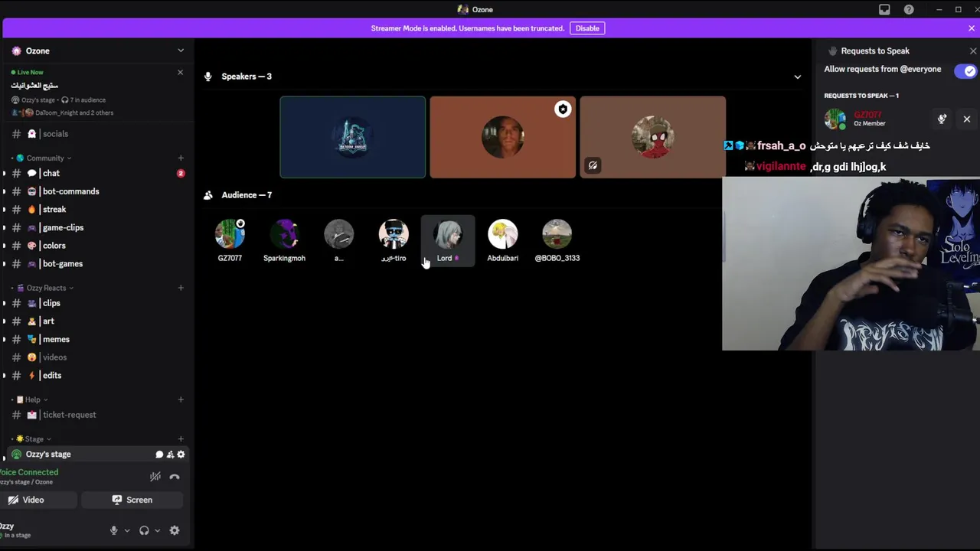Open microphone input options arrow
Image resolution: width=980 pixels, height=551 pixels.
(127, 530)
